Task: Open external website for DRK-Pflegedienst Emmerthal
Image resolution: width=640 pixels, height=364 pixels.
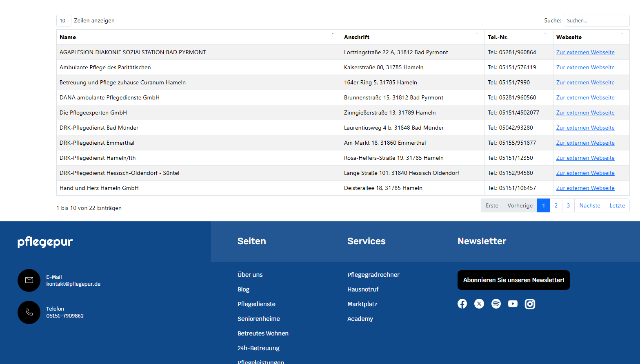Action: point(585,143)
